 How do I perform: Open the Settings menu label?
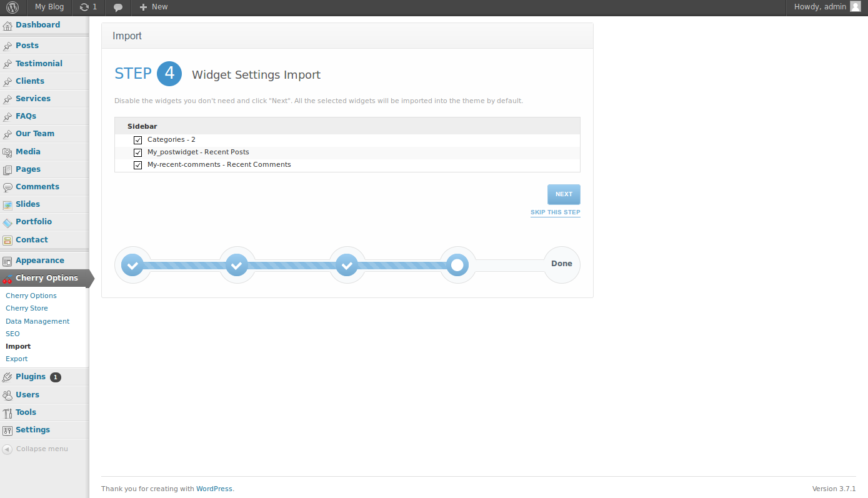point(32,429)
